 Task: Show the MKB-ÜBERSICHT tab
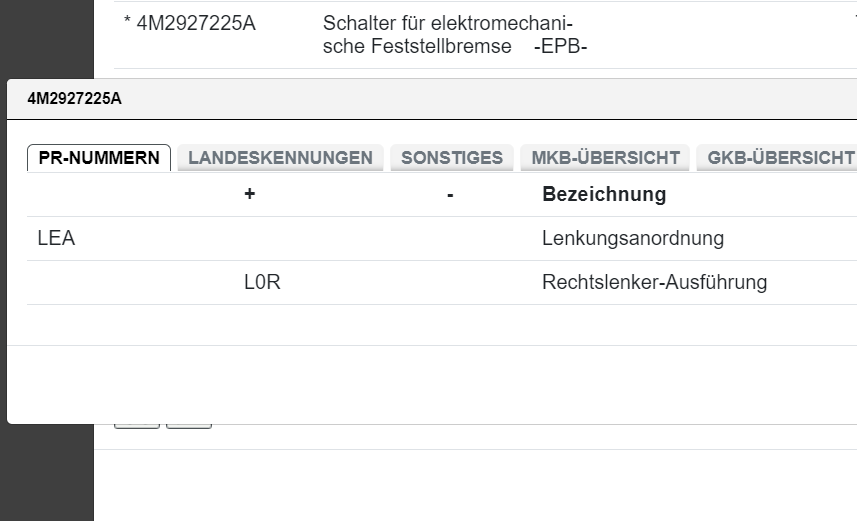coord(606,158)
